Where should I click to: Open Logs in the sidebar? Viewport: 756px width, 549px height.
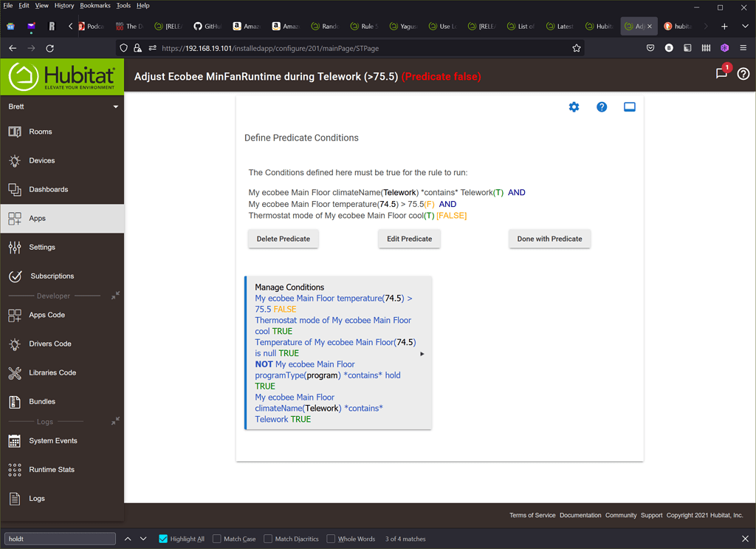click(x=37, y=499)
